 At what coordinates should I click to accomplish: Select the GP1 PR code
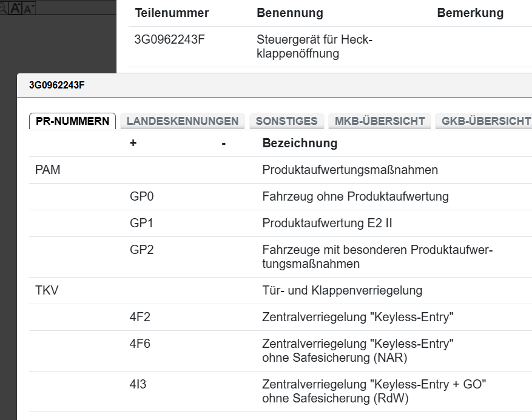141,223
